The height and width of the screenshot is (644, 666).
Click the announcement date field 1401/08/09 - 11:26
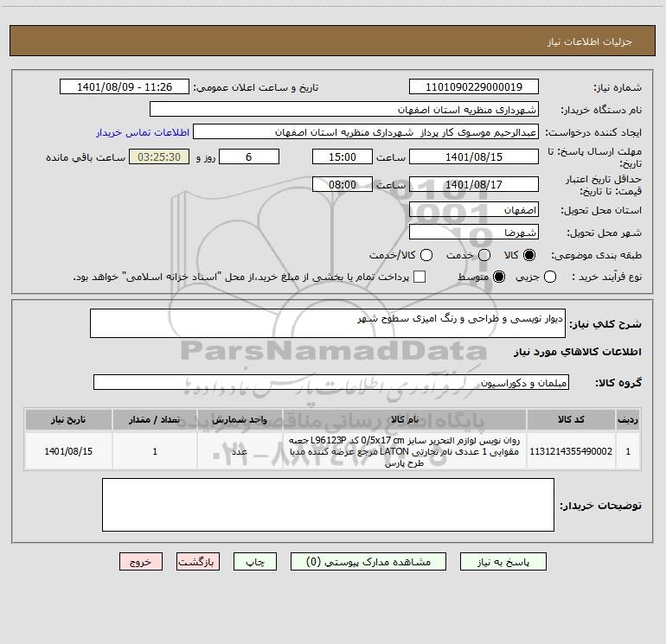point(125,86)
